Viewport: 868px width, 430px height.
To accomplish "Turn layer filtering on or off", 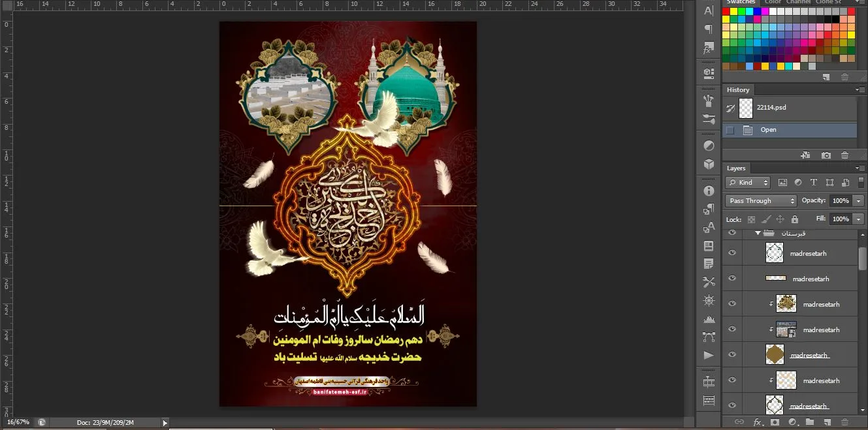I will [x=860, y=183].
